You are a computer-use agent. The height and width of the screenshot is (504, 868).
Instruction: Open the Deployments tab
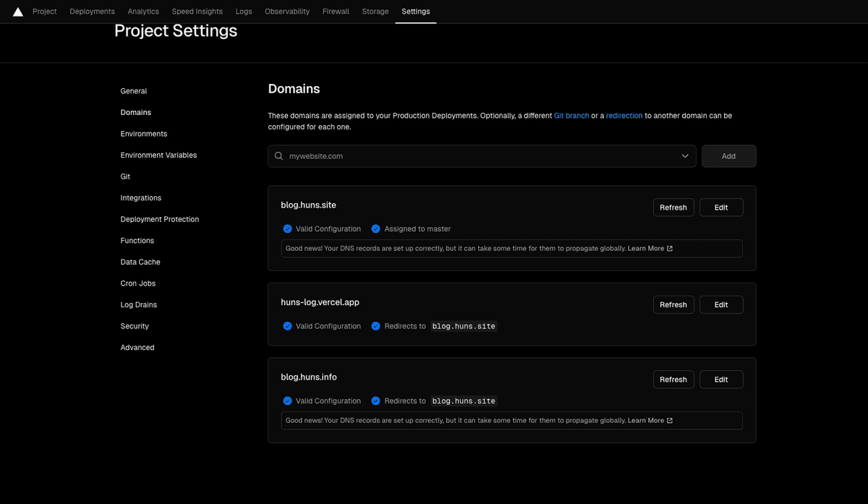(92, 12)
